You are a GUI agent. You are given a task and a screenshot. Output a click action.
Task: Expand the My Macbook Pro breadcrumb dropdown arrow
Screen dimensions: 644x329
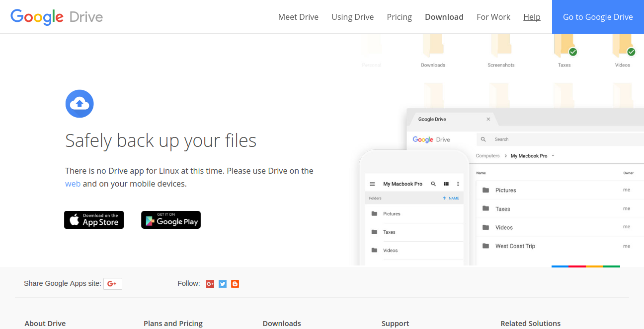click(x=553, y=156)
